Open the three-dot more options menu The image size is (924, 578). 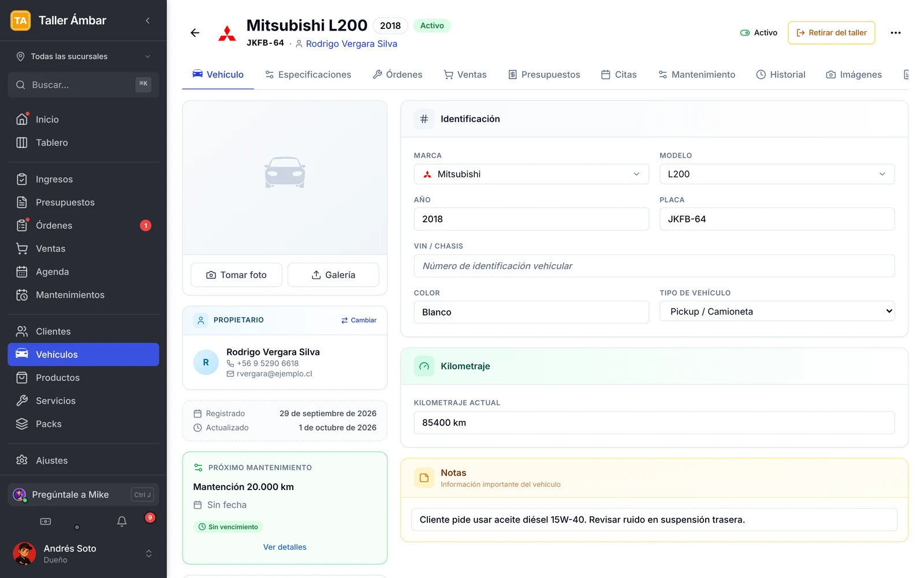point(896,33)
